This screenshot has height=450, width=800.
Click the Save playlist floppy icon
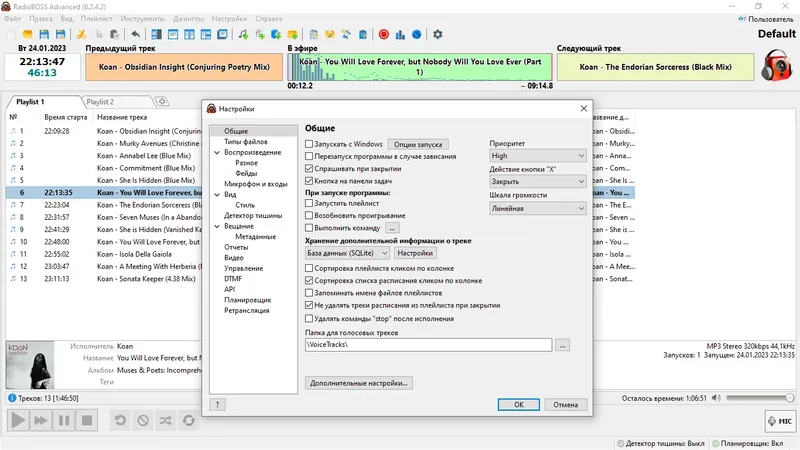[x=44, y=35]
